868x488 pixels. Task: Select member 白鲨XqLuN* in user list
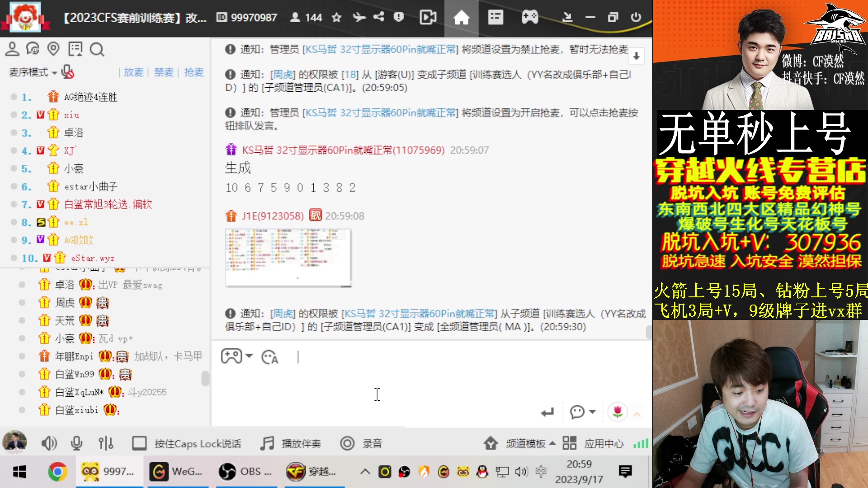80,392
